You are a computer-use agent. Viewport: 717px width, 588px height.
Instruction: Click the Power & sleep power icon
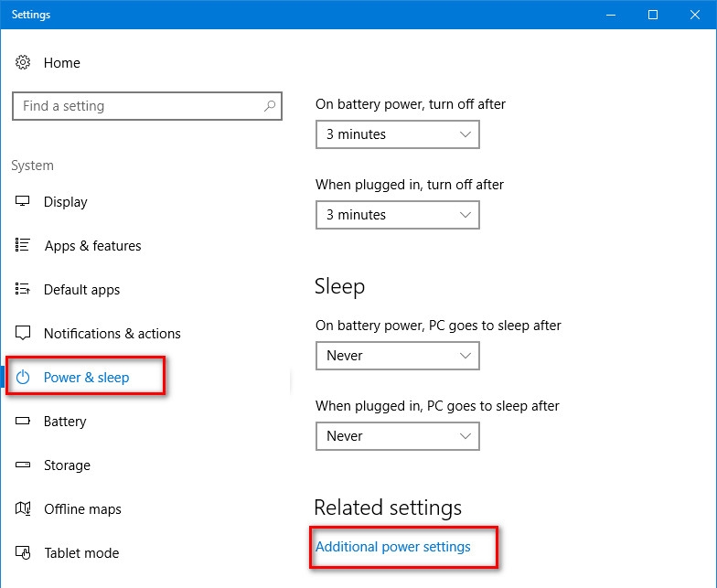pos(22,377)
